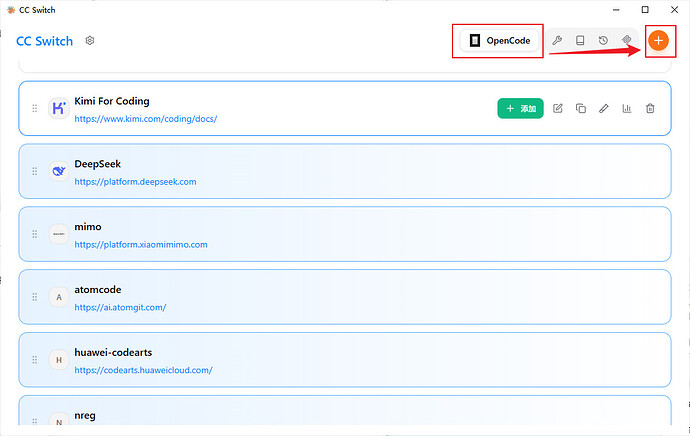Select the 'DeepSeek' provider name
The width and height of the screenshot is (690, 436).
pos(98,164)
